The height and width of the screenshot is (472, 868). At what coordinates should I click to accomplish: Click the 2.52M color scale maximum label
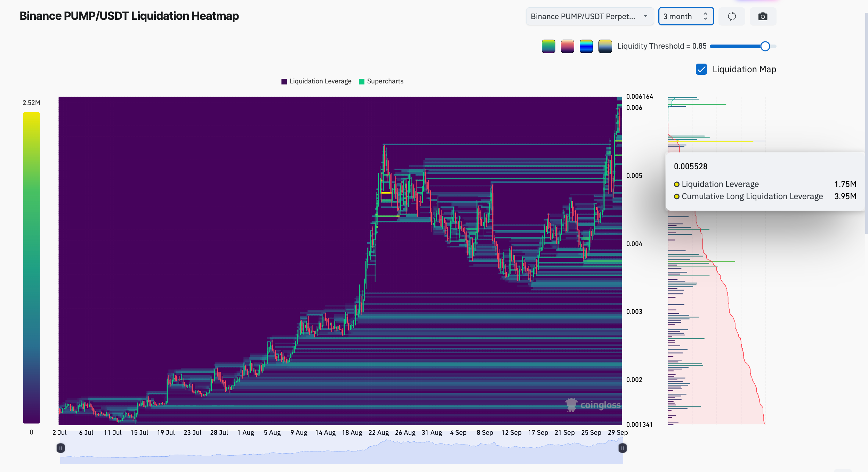[31, 103]
